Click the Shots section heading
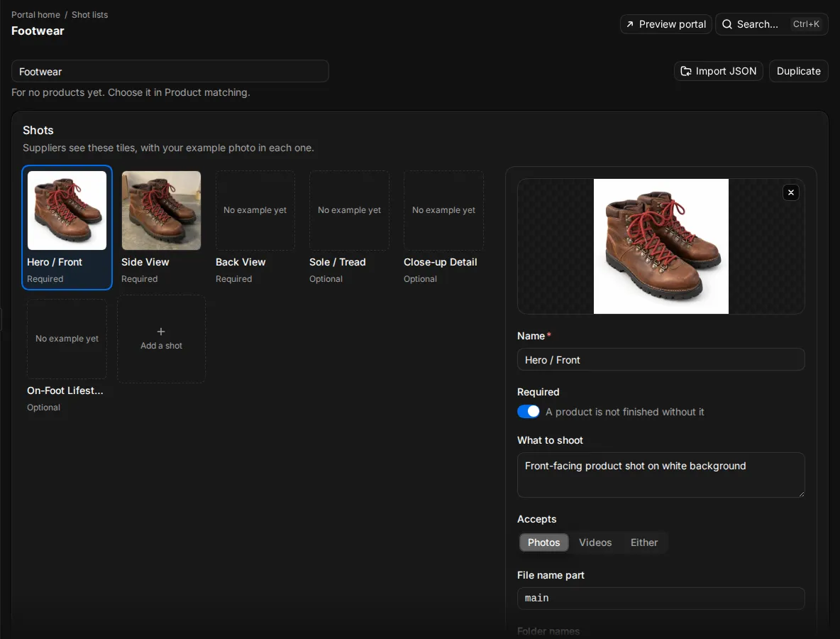The height and width of the screenshot is (639, 840). [38, 130]
